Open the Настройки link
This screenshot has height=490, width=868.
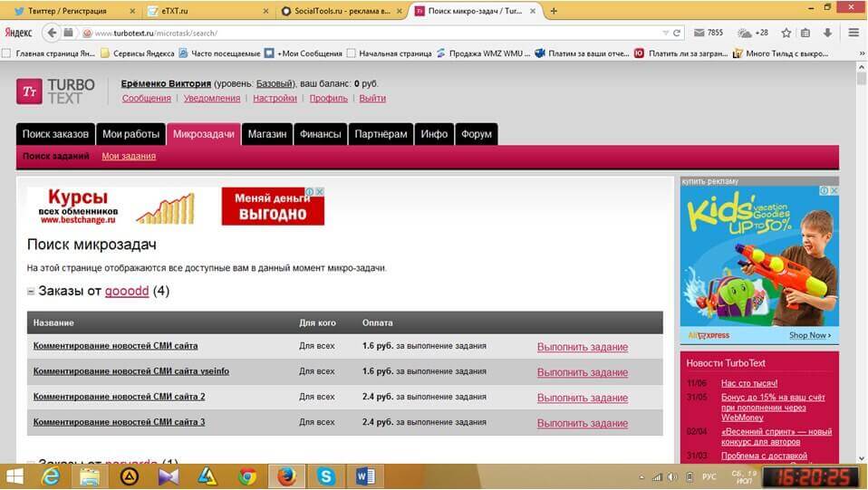click(x=275, y=98)
